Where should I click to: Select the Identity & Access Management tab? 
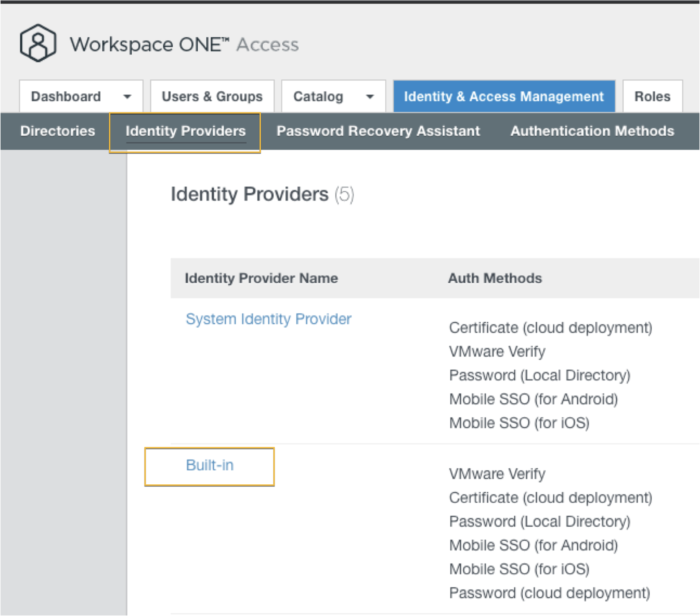(504, 96)
